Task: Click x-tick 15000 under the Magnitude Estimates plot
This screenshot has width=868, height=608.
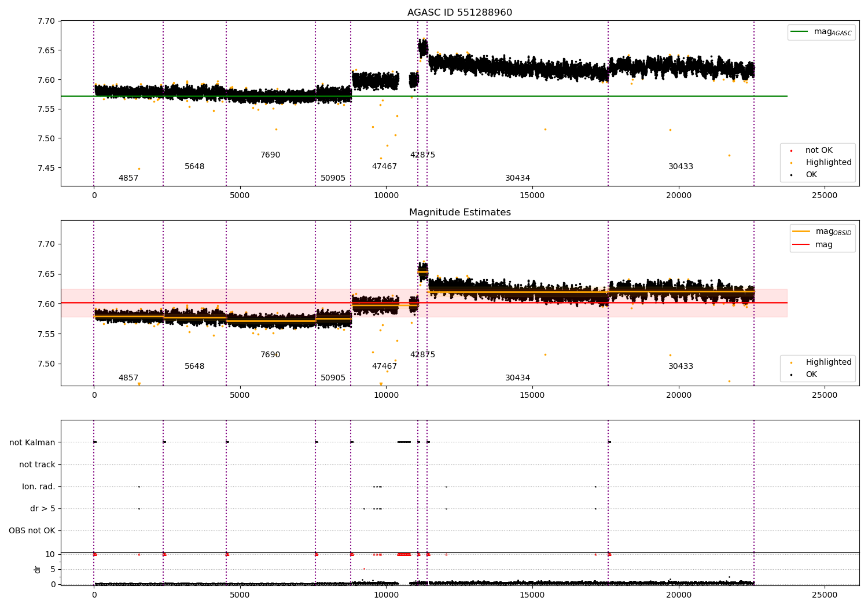Action: [x=532, y=395]
